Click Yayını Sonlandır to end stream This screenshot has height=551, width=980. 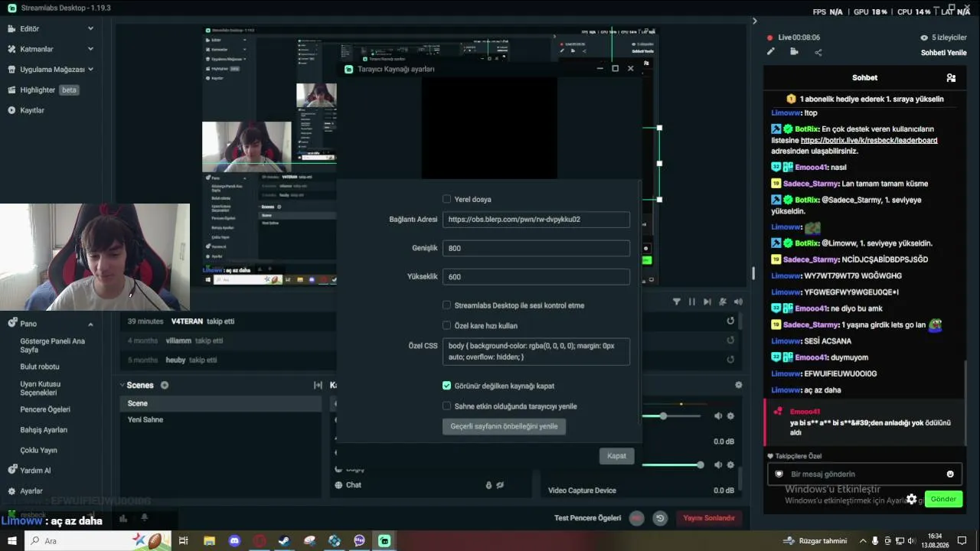pos(709,518)
